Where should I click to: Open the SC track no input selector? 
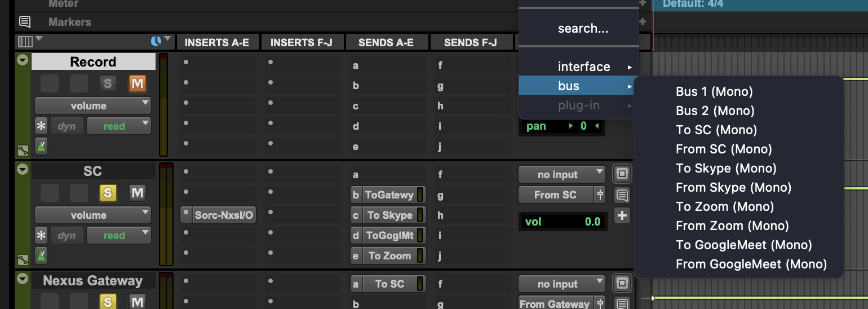561,174
